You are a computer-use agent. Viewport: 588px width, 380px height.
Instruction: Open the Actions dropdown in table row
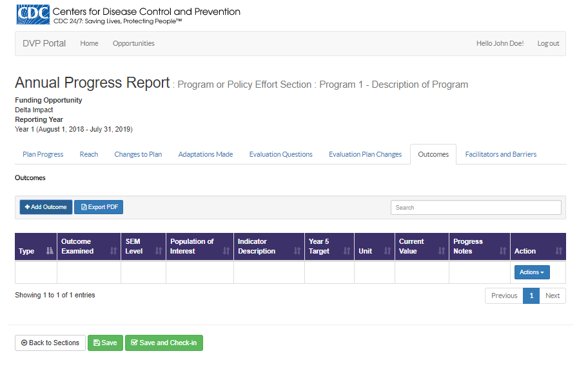[531, 272]
